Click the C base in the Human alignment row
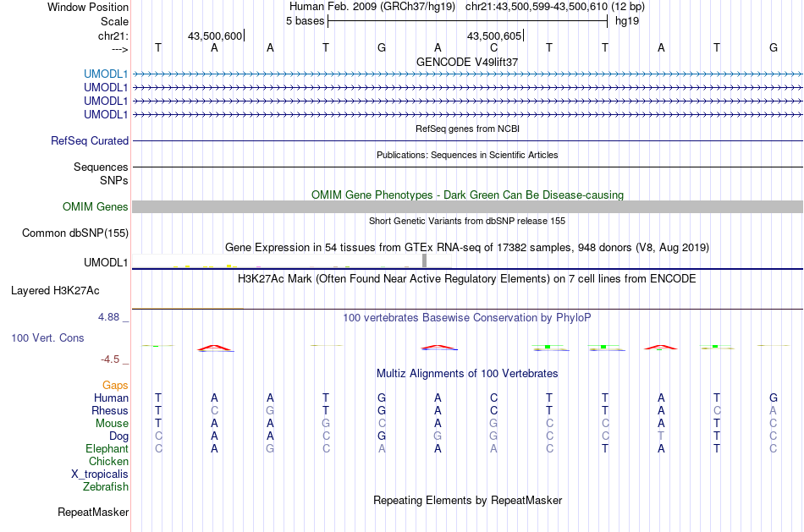This screenshot has height=532, width=804. 493,398
